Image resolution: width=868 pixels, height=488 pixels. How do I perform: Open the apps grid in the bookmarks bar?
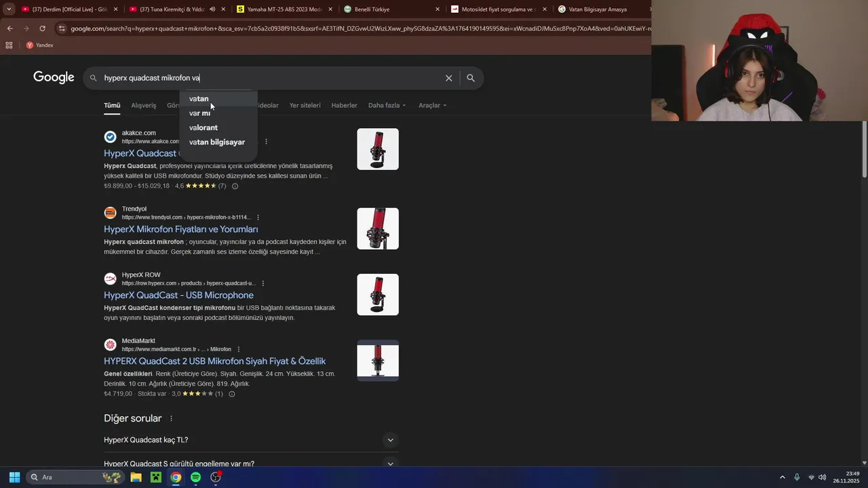(x=9, y=45)
